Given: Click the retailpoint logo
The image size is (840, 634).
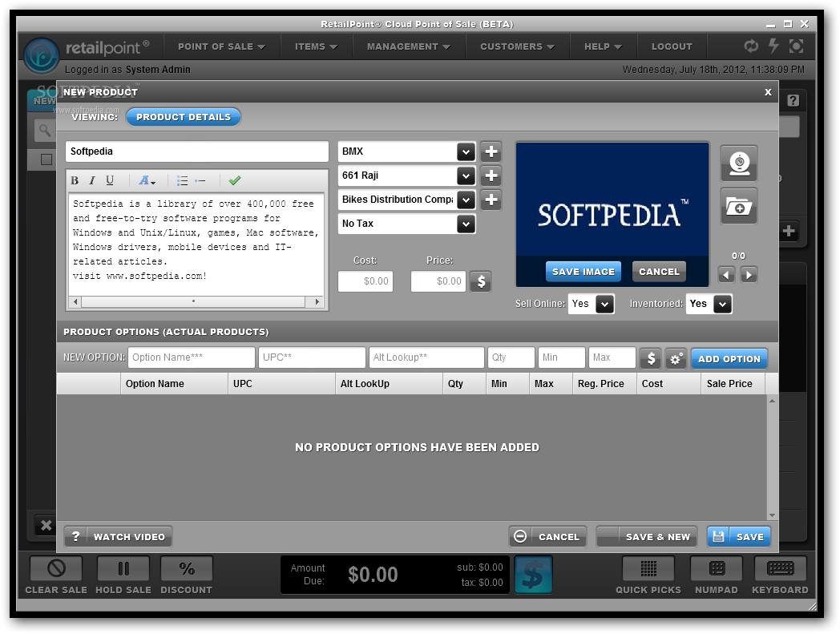Looking at the screenshot, I should tap(41, 55).
